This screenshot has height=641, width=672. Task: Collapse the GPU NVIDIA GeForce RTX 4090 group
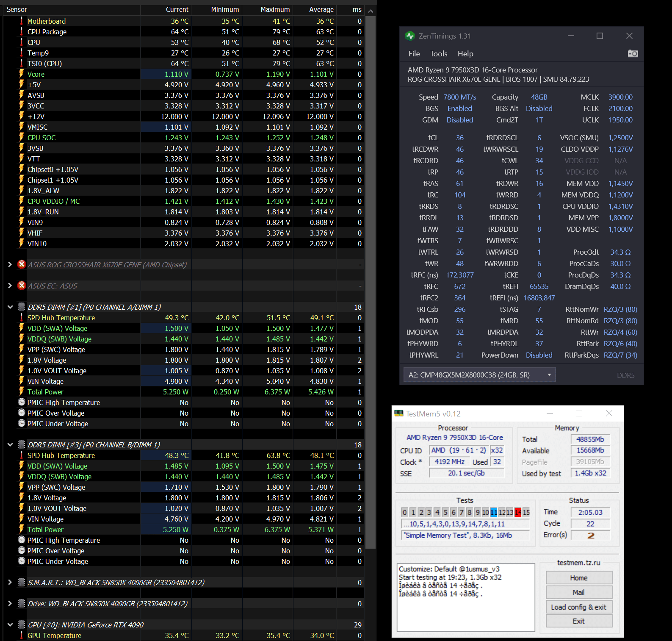pos(10,624)
